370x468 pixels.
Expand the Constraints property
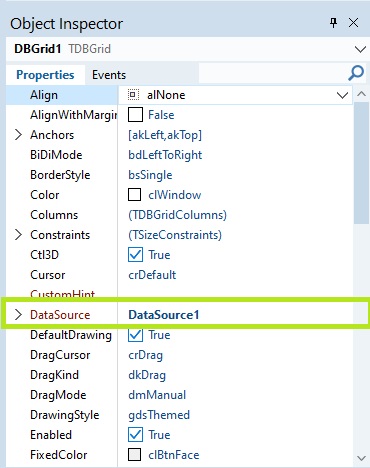pyautogui.click(x=18, y=235)
